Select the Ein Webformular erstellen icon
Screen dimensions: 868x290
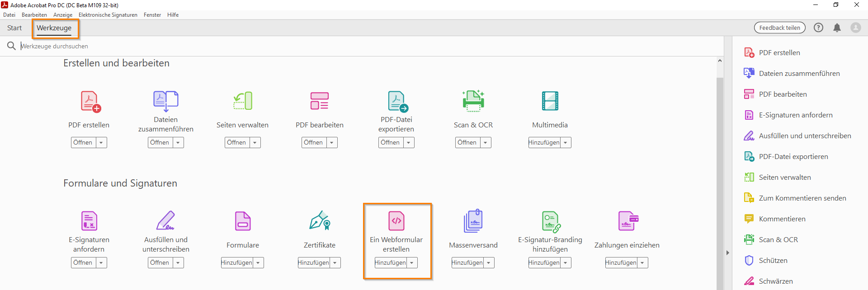(396, 221)
